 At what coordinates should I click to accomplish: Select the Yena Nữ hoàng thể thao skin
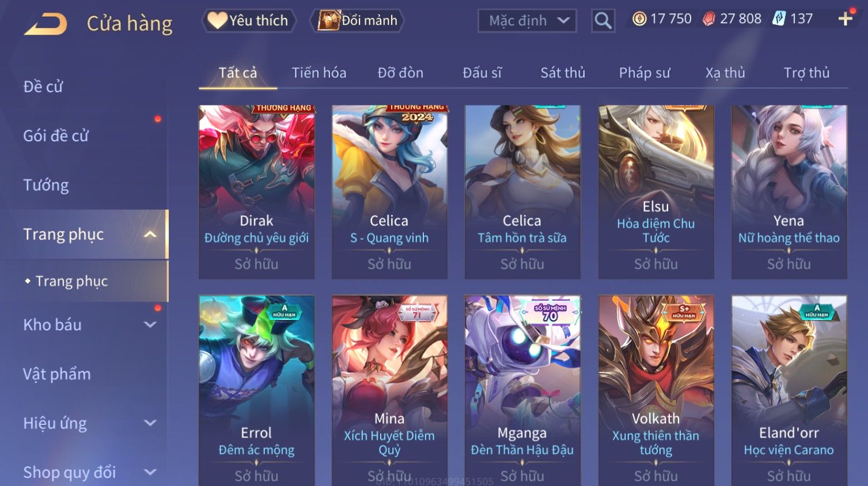coord(789,192)
